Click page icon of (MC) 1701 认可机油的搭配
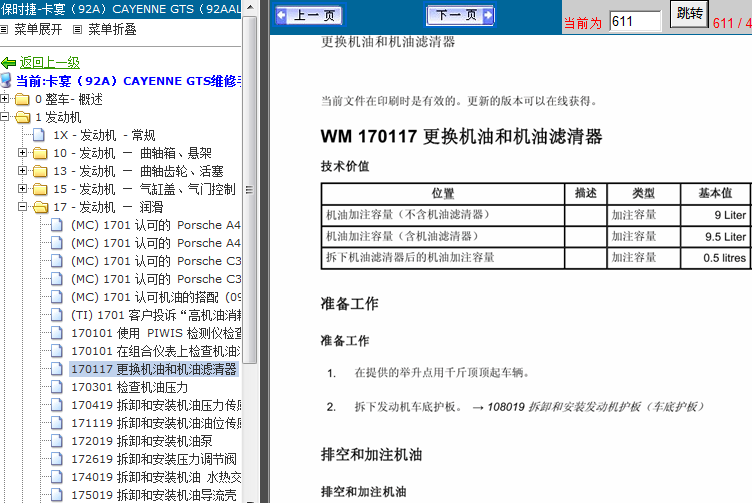Screen dimensions: 752x503 (x=57, y=297)
